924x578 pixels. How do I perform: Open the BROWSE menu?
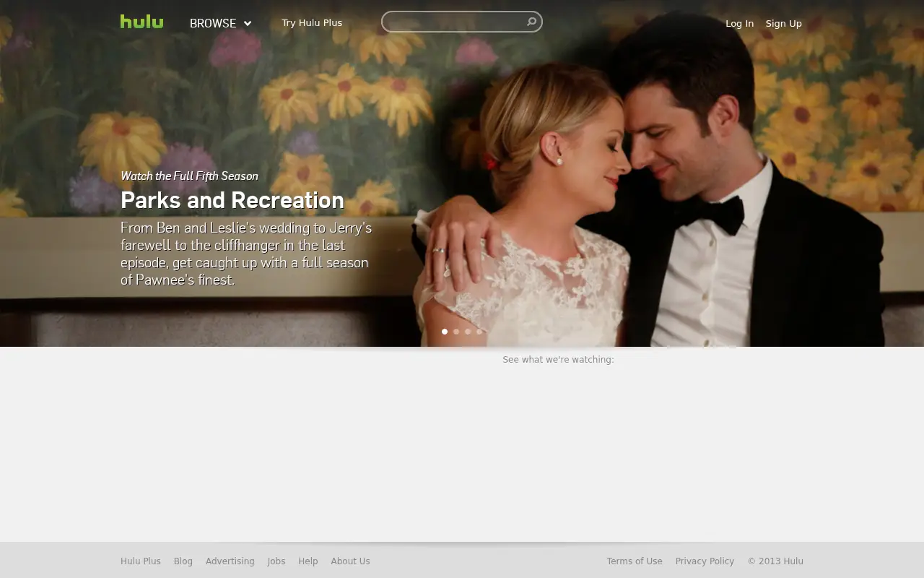tap(220, 23)
